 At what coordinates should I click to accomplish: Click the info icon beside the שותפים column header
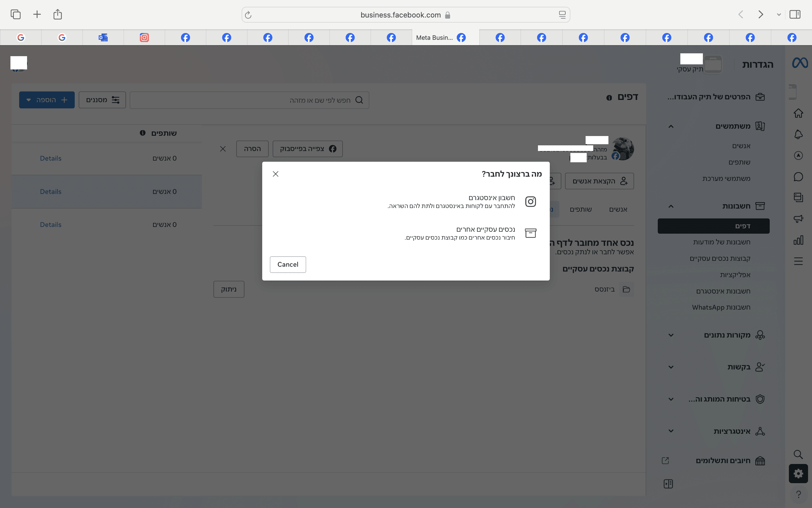coord(143,133)
